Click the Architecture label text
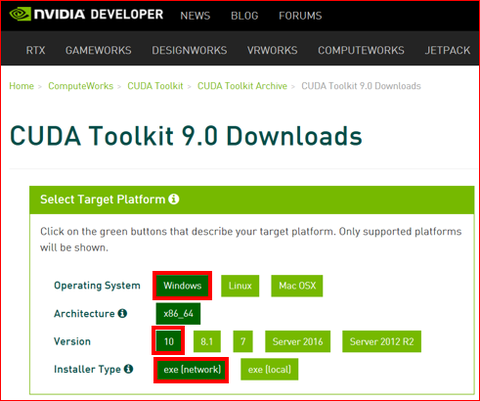The width and height of the screenshot is (480, 401). [x=84, y=314]
